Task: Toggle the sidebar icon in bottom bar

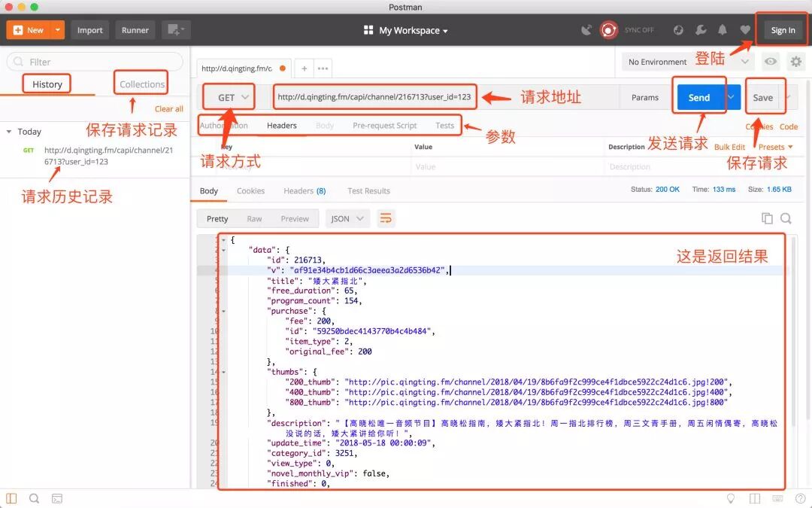Action: tap(11, 498)
